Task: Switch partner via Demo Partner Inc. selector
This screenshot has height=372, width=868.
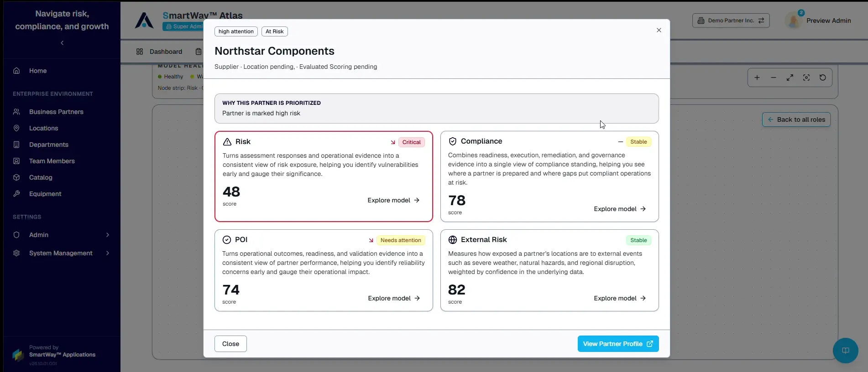Action: click(x=731, y=21)
